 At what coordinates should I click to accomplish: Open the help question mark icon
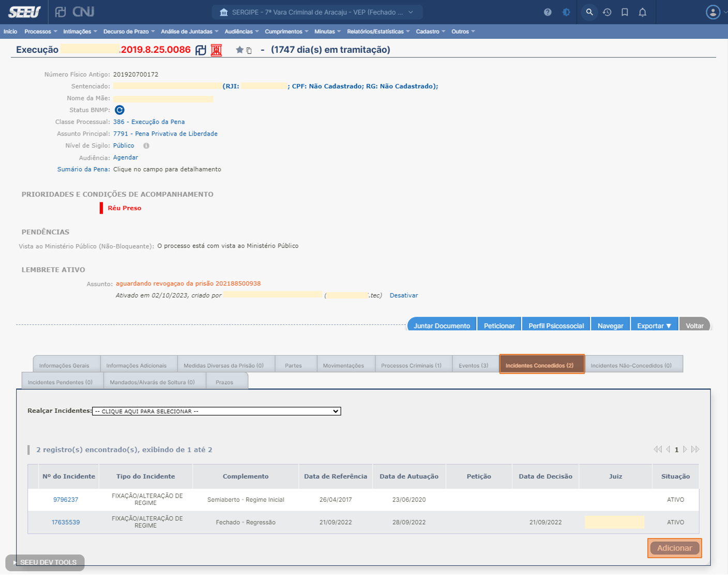coord(548,12)
